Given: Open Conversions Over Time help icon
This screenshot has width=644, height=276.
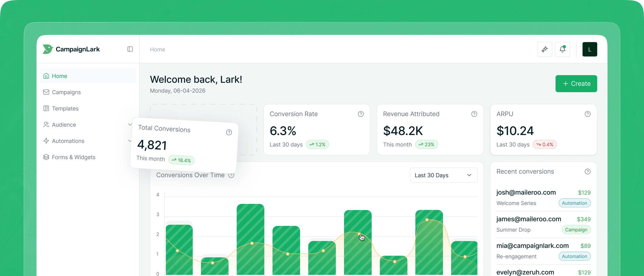Looking at the screenshot, I should [x=231, y=175].
